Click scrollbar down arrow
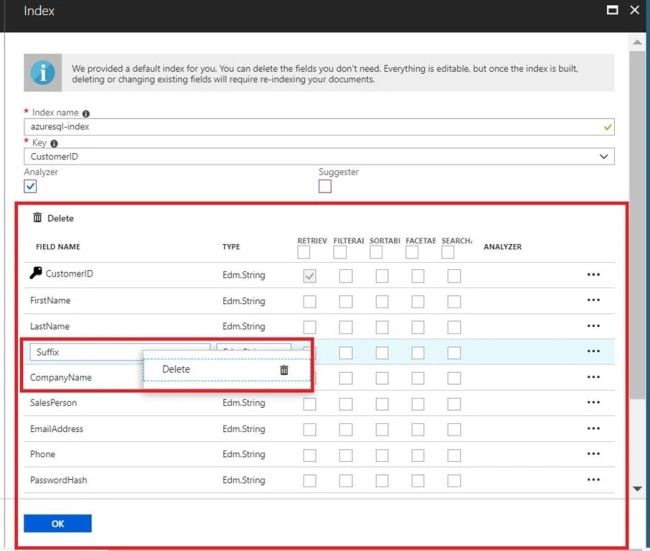This screenshot has height=551, width=650. 637,489
